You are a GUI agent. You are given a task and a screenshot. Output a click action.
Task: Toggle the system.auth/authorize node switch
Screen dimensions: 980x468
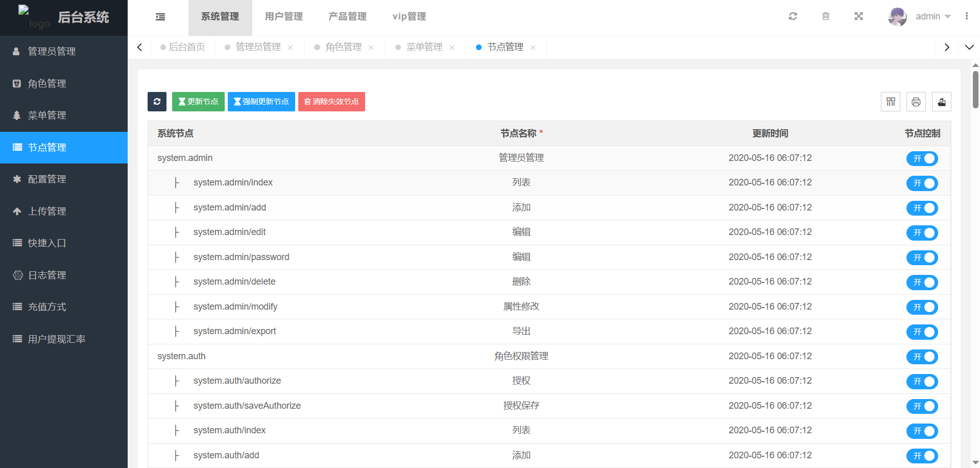[x=922, y=382]
